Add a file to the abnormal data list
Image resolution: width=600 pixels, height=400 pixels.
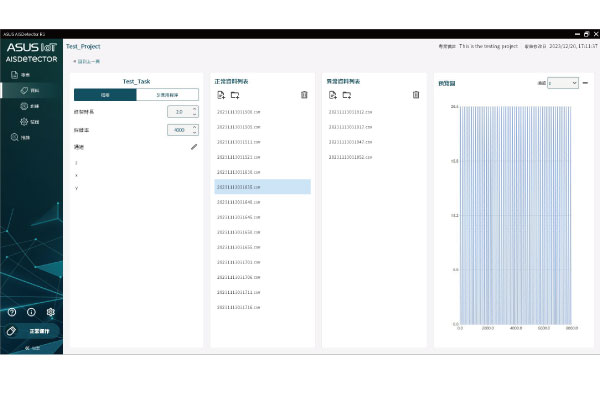(x=332, y=95)
